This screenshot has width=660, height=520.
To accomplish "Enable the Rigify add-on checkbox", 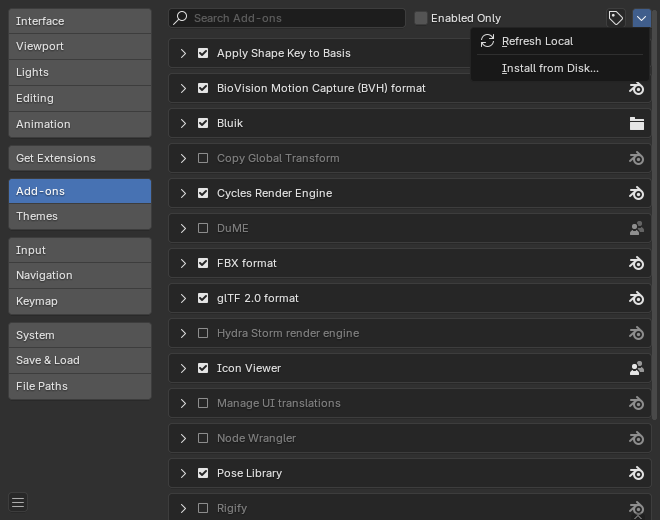I will pos(203,508).
